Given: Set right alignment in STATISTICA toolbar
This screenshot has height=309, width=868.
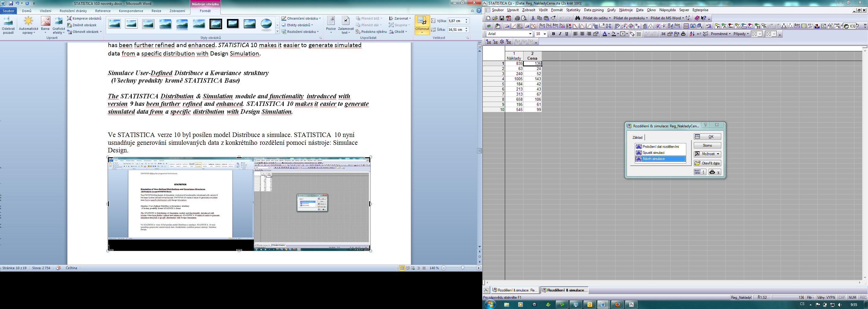Looking at the screenshot, I should pyautogui.click(x=589, y=34).
